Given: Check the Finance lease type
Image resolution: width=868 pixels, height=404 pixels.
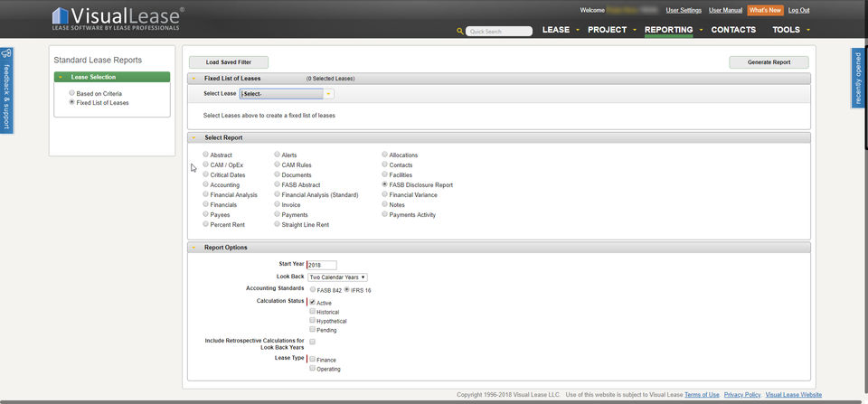Looking at the screenshot, I should tap(313, 359).
